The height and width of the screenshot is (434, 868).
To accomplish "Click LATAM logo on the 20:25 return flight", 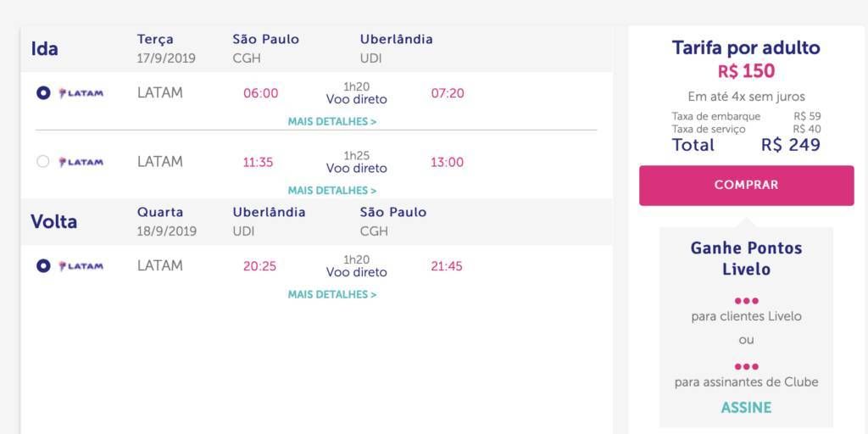I will point(81,266).
